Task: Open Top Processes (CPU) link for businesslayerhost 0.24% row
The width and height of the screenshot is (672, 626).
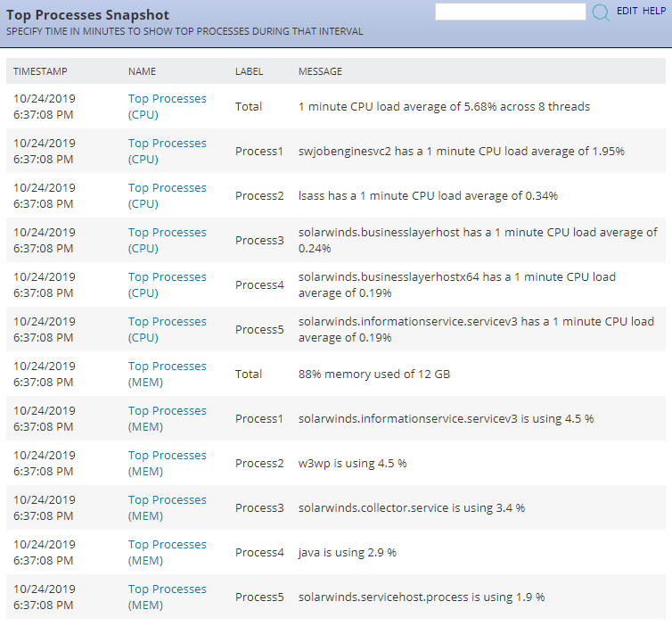Action: click(168, 240)
